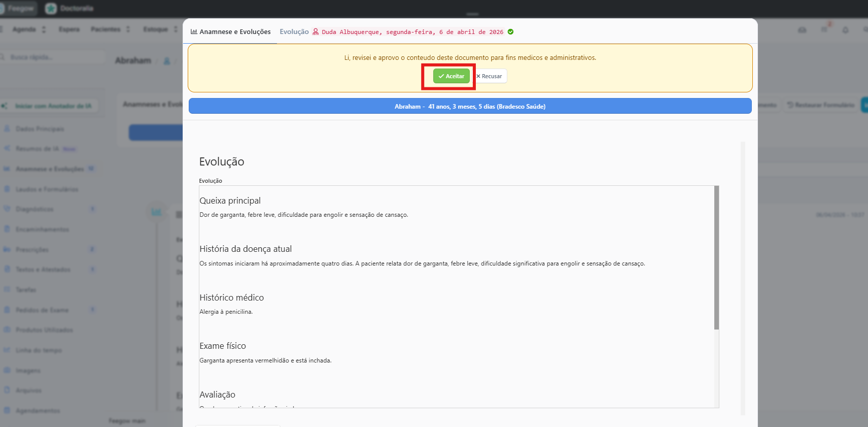Viewport: 868px width, 427px height.
Task: Select the 'Alergia à penicilina.' text
Action: coord(226,312)
